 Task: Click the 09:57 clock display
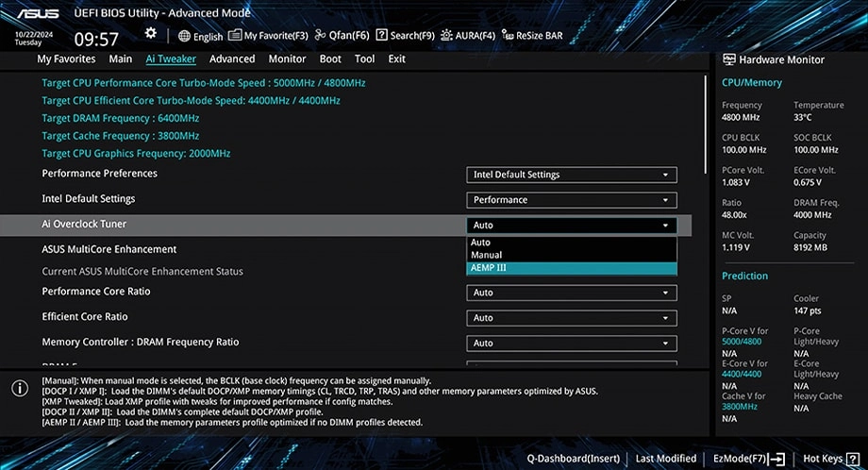96,40
